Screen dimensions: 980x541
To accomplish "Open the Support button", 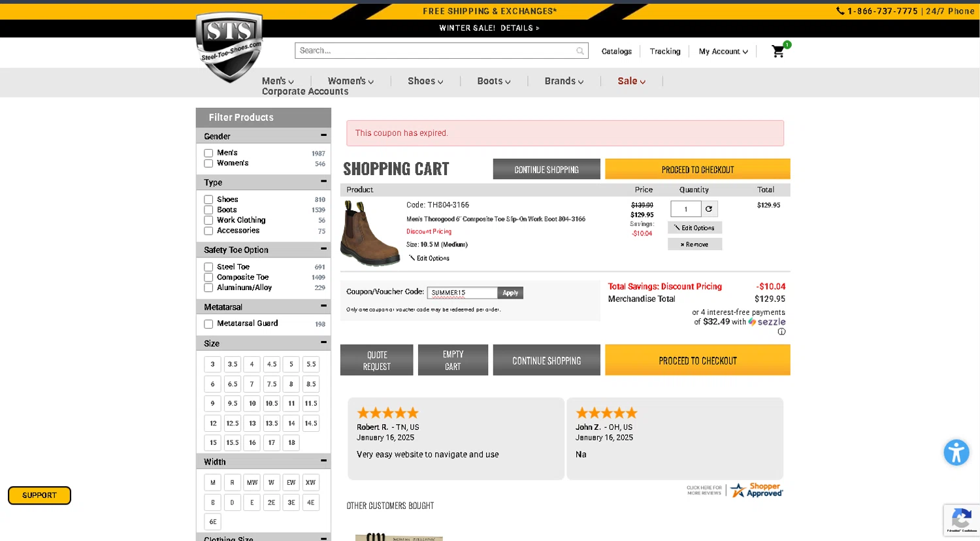I will (x=39, y=495).
